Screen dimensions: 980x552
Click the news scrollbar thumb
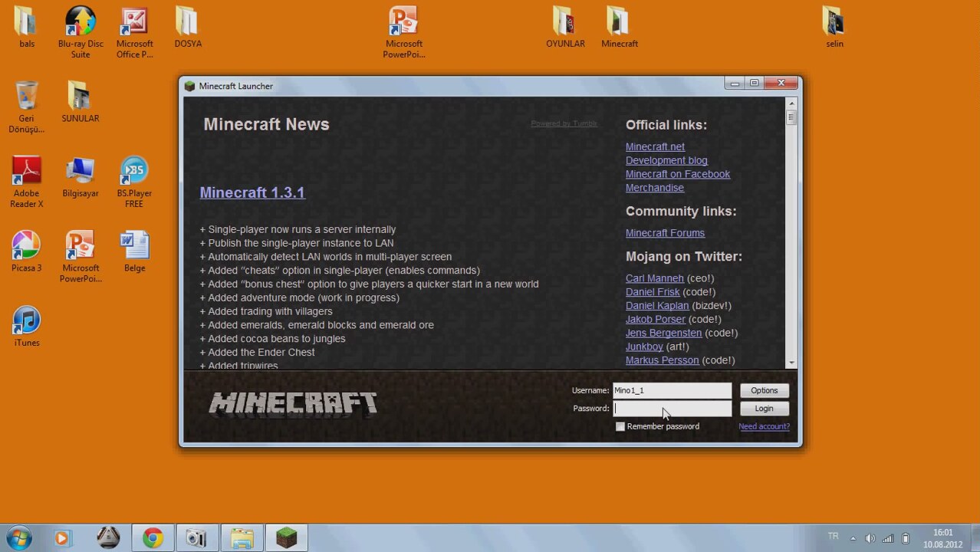(791, 117)
